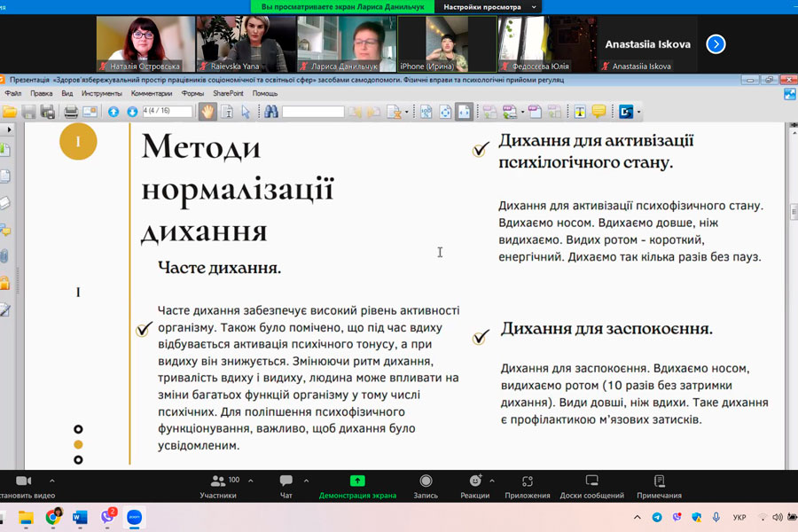Click the Print icon in the toolbar
Image resolution: width=798 pixels, height=532 pixels.
pos(71,112)
